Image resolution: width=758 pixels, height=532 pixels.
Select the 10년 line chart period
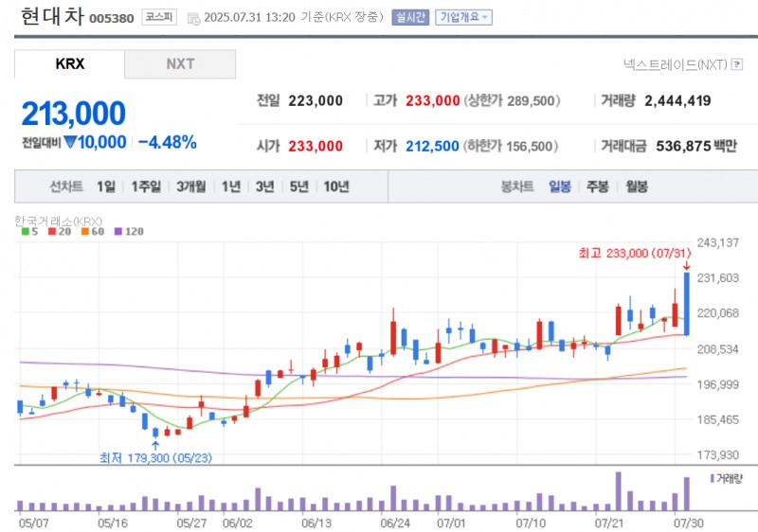[x=335, y=186]
